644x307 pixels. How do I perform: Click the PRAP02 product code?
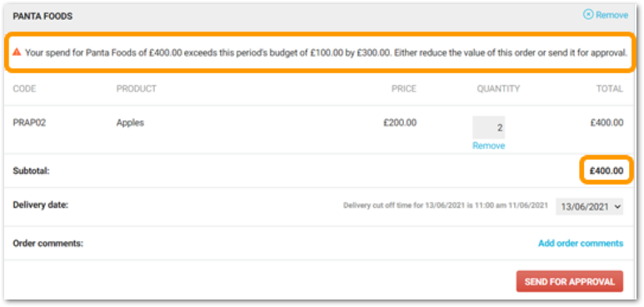click(29, 122)
